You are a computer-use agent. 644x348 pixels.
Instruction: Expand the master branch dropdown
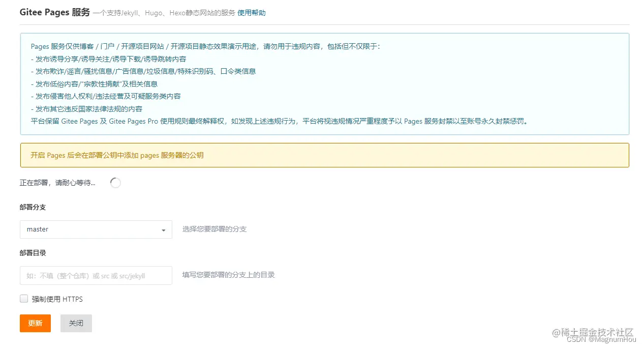coord(96,229)
